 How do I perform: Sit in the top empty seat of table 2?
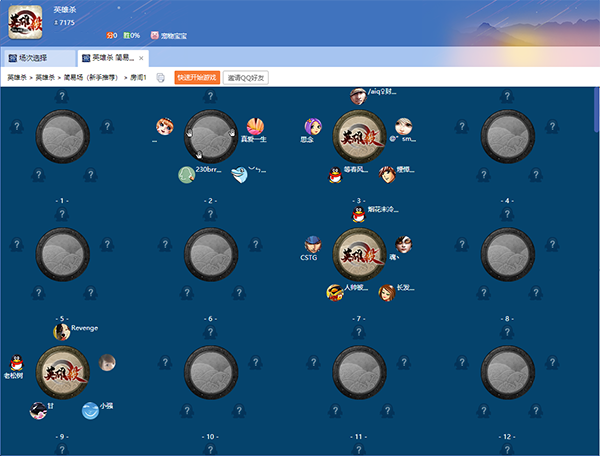point(210,96)
